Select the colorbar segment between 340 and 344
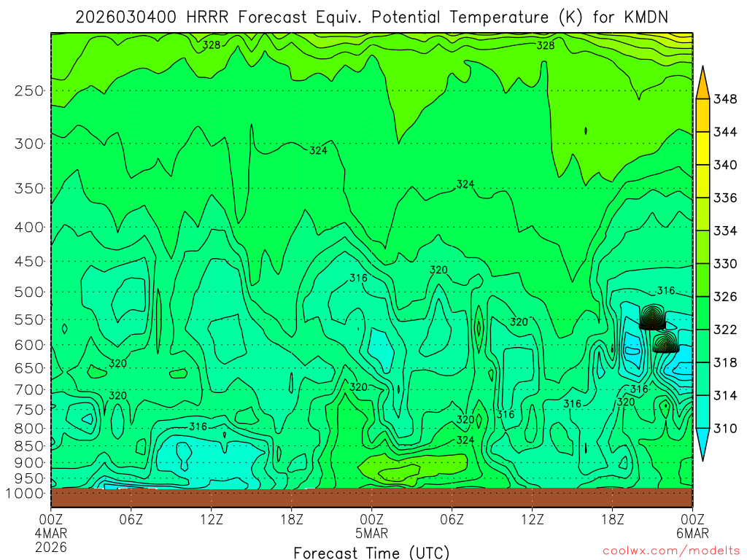The image size is (747, 560). coord(703,148)
